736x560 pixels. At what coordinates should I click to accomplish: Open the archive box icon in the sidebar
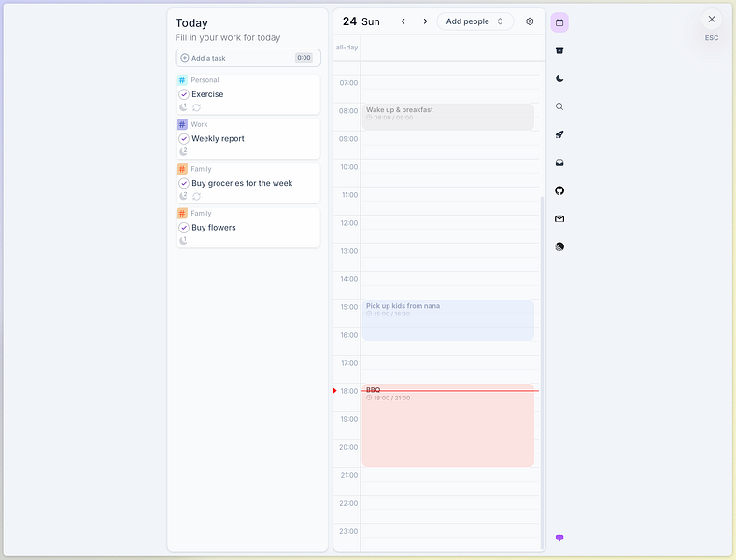click(x=559, y=50)
